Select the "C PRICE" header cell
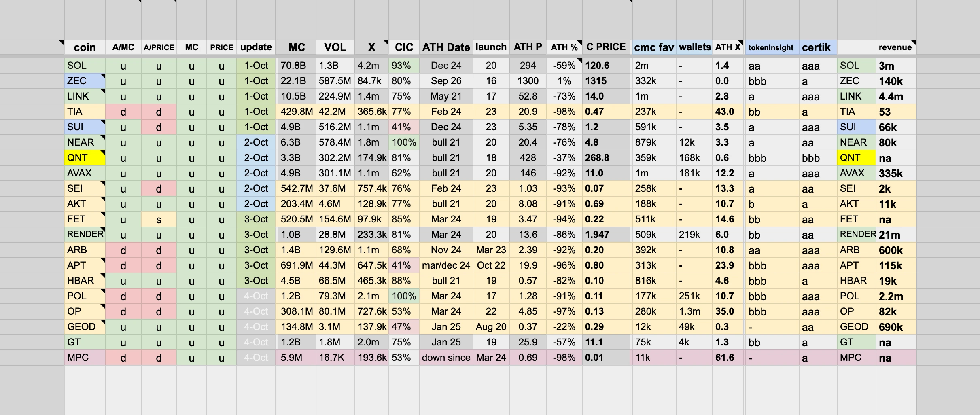 pos(606,47)
